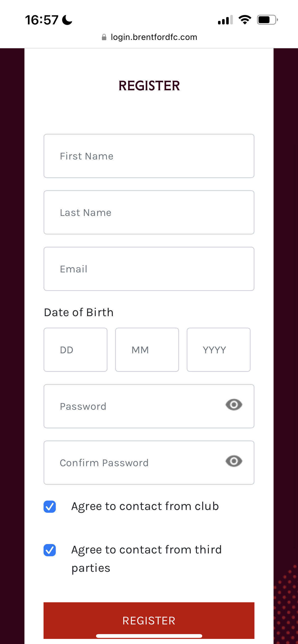Tap the Wi-Fi status icon
Image resolution: width=298 pixels, height=644 pixels.
[x=245, y=20]
